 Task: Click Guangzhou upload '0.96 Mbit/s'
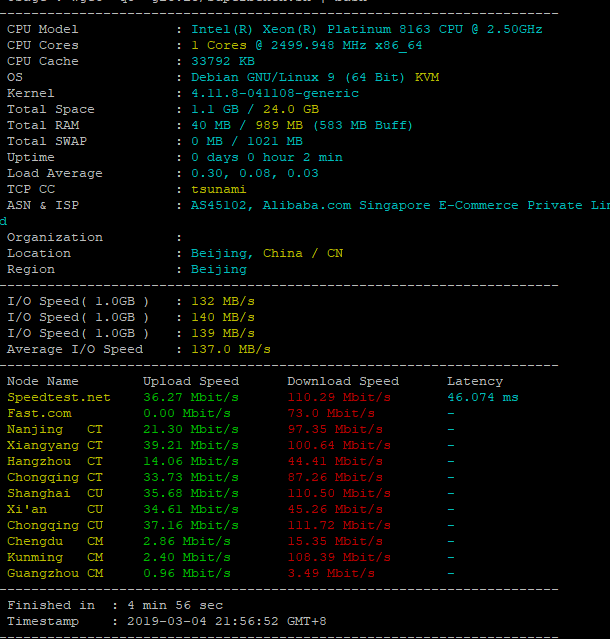187,573
